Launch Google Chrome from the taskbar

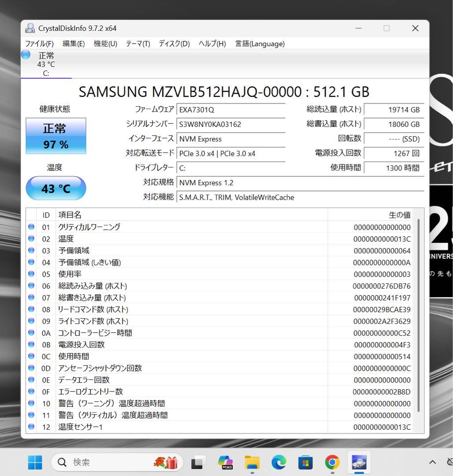tap(331, 462)
